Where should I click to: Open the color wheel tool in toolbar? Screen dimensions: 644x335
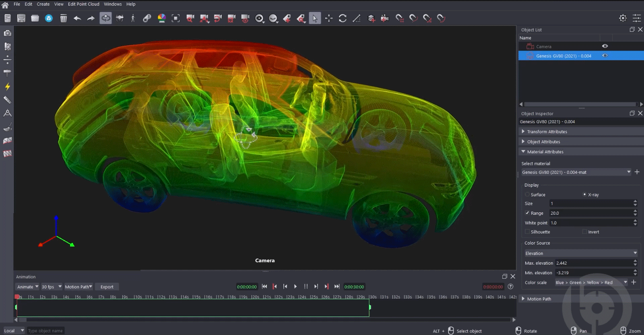click(x=161, y=18)
